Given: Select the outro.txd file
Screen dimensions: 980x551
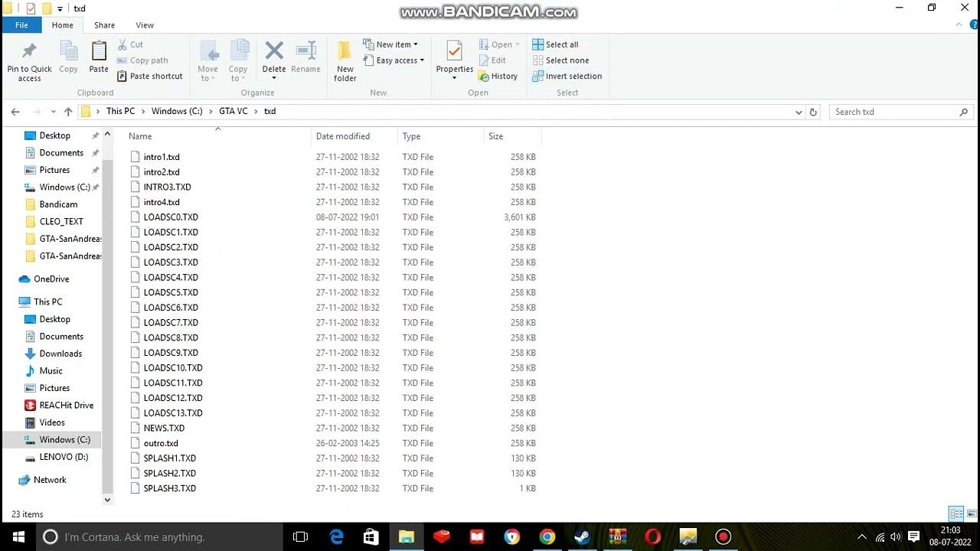Looking at the screenshot, I should pos(161,443).
